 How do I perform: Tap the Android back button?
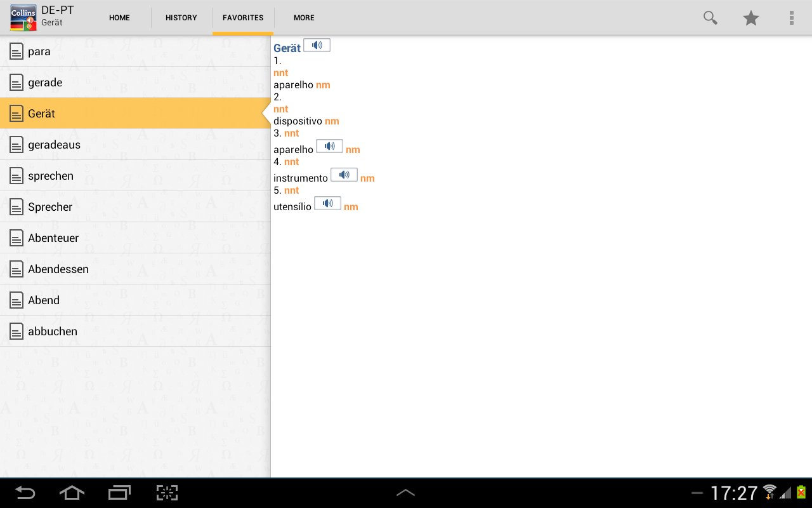coord(25,493)
